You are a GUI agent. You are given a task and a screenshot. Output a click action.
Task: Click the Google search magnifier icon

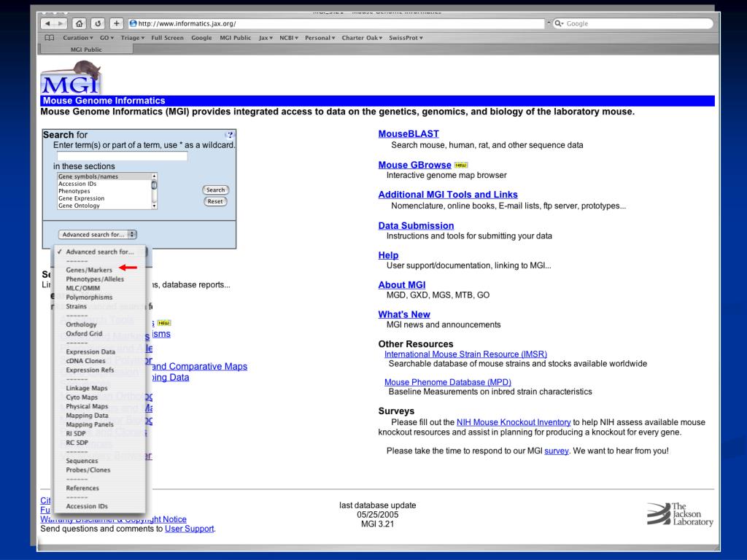(559, 23)
